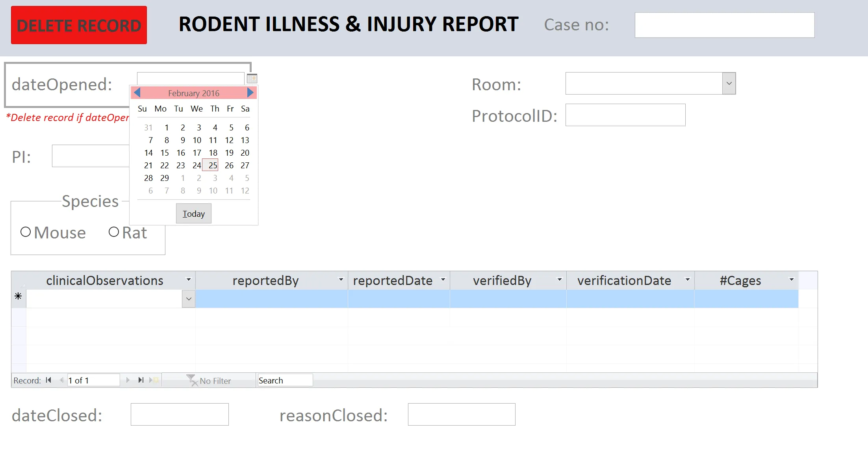Click new blank record navigation icon
Viewport: 868px width, 454px height.
(x=154, y=380)
